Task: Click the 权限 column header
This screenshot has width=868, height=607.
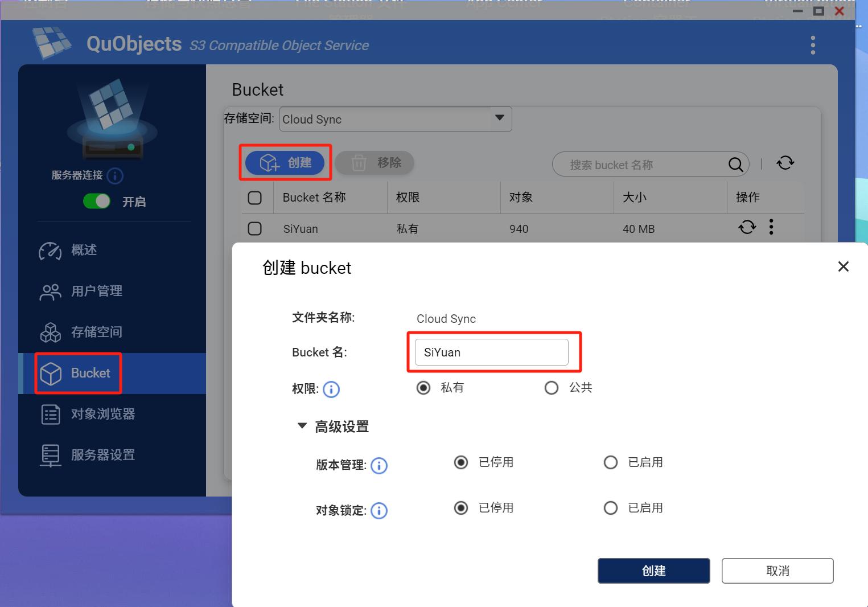Action: click(x=408, y=198)
